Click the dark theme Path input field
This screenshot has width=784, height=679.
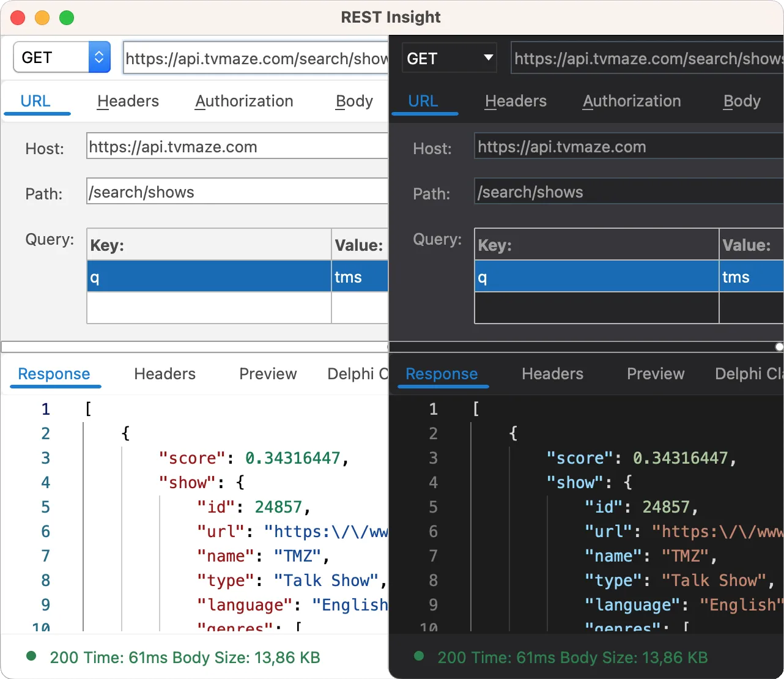tap(629, 192)
